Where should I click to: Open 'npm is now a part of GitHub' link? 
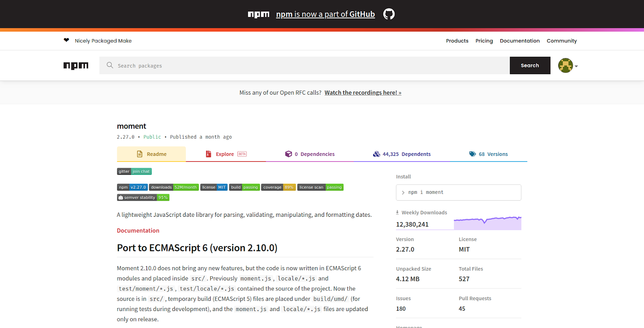(x=325, y=14)
